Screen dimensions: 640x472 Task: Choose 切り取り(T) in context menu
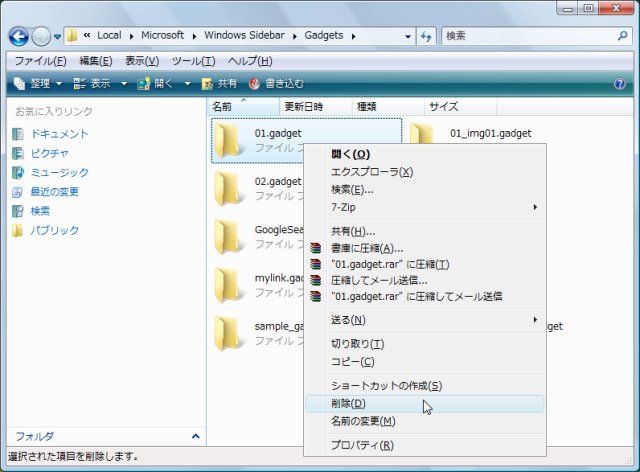coord(424,344)
